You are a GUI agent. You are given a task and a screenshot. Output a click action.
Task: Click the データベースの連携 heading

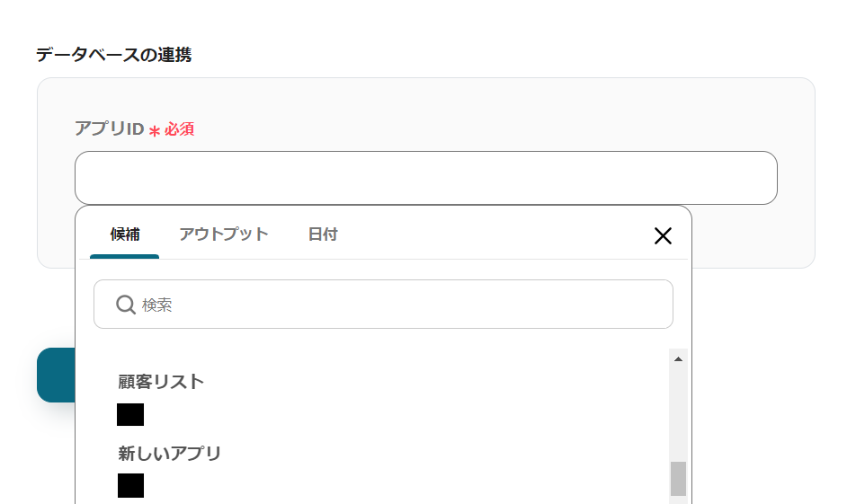[x=113, y=55]
